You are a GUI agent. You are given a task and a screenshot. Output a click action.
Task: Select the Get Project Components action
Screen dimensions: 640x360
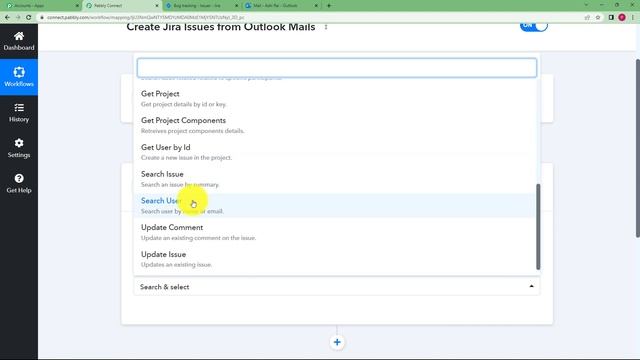pos(335,125)
